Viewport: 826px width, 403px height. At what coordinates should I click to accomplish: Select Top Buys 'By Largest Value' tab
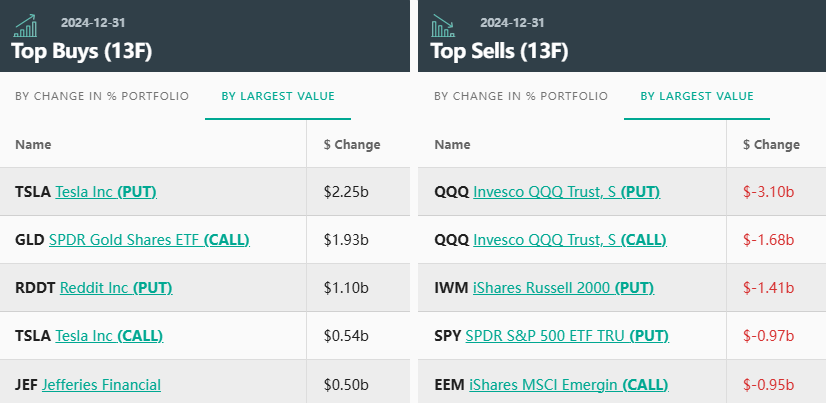coord(278,96)
